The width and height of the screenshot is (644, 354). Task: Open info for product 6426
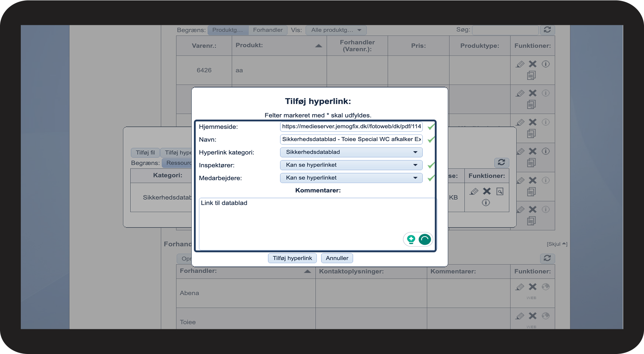(546, 64)
